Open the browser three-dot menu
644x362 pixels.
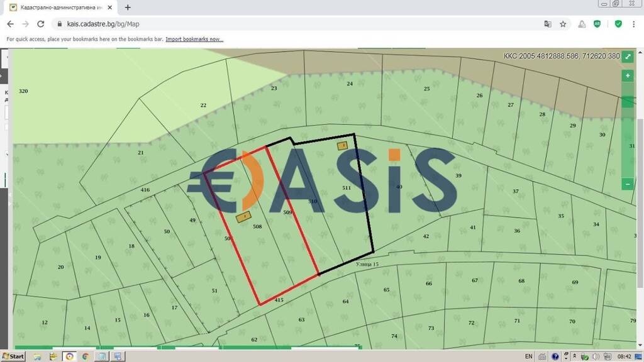[634, 24]
